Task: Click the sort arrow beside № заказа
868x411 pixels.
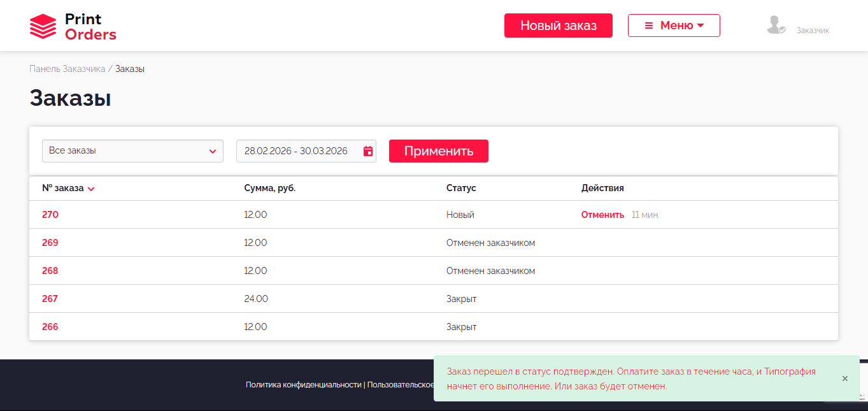Action: click(91, 189)
